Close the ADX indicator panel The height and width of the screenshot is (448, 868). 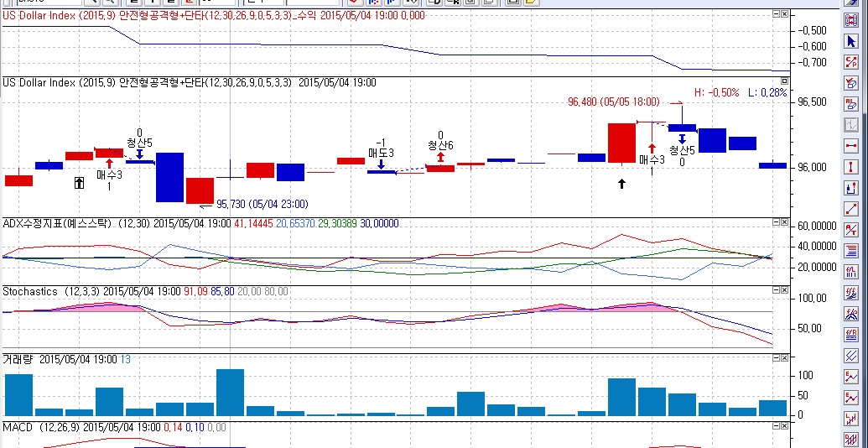pos(784,222)
